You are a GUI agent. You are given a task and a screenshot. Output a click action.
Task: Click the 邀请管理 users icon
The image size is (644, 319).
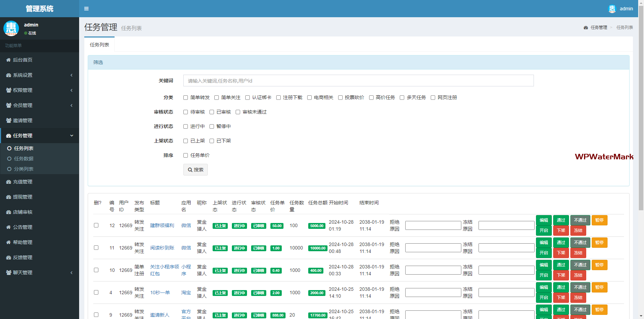[9, 120]
